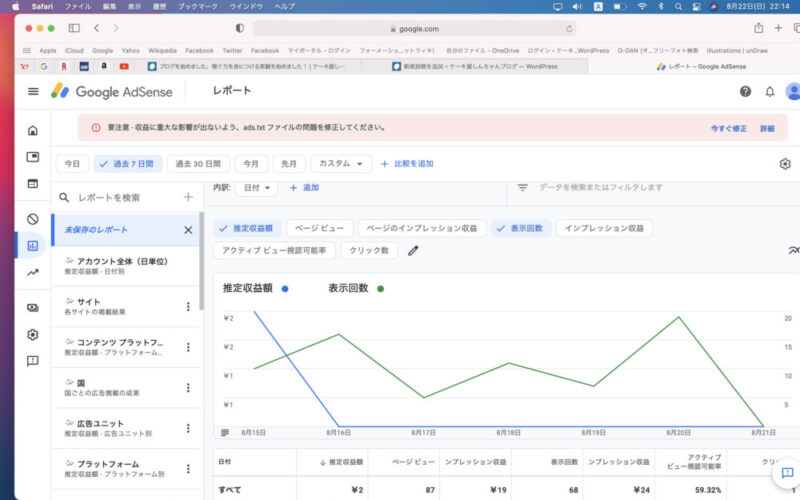Select the 過去 30 日間 date range
The image size is (800, 500).
[198, 163]
